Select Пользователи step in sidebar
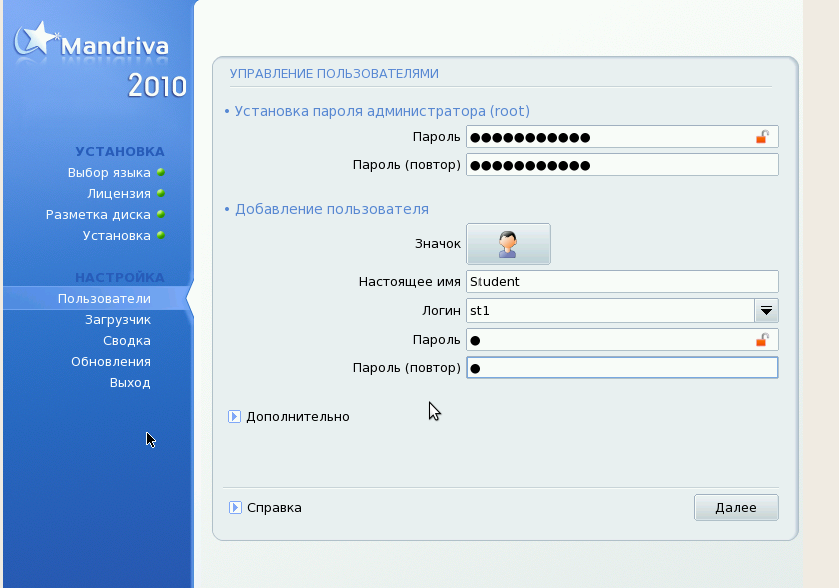 104,299
